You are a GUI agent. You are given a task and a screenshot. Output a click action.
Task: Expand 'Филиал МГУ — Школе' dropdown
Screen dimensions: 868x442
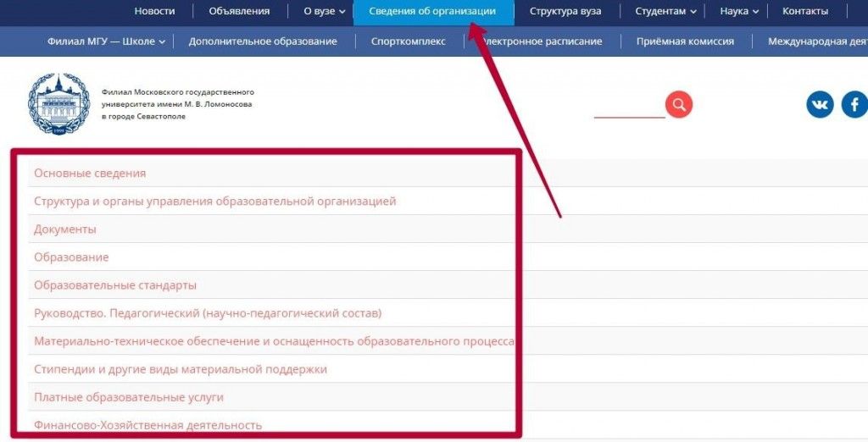click(x=107, y=41)
